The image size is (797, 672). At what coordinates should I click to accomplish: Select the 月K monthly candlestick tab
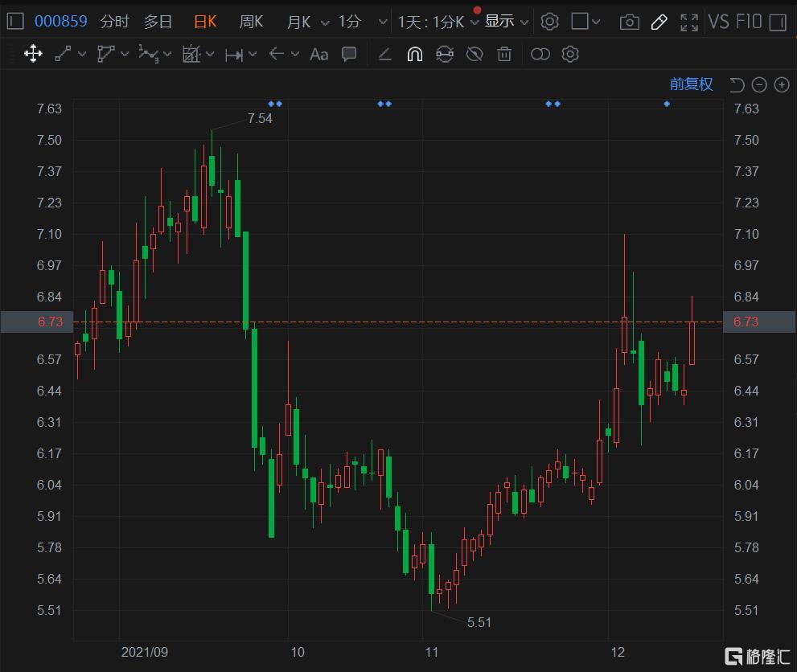click(298, 22)
